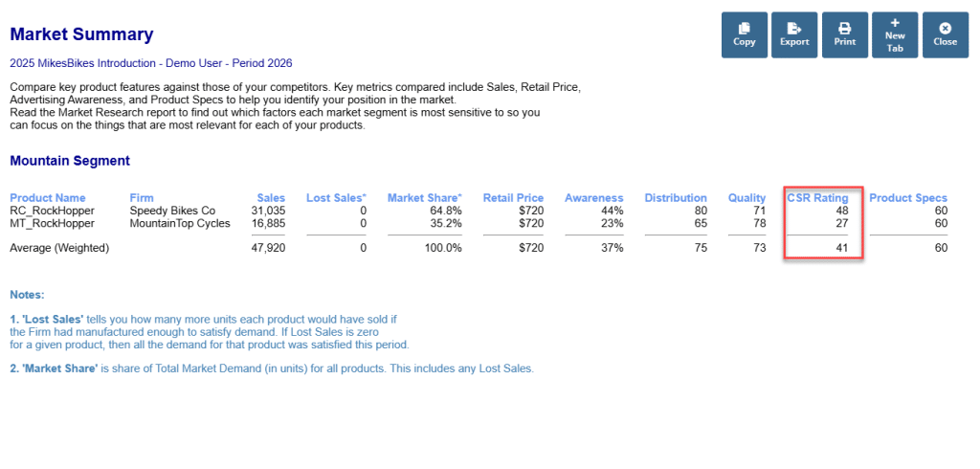Click the Retail Price column header
This screenshot has height=469, width=980.
pyautogui.click(x=513, y=198)
